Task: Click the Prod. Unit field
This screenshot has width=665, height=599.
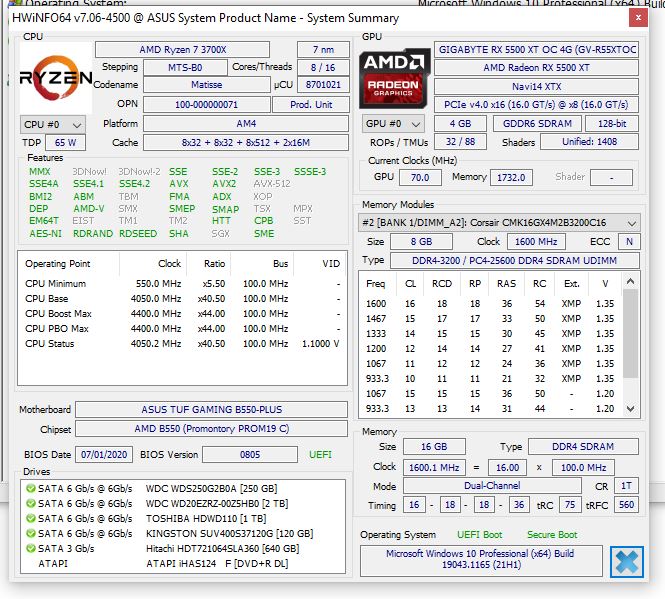Action: point(311,105)
